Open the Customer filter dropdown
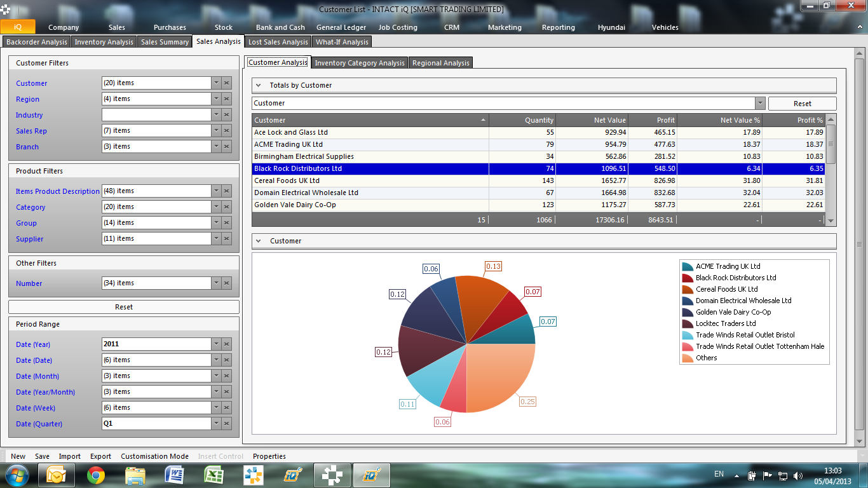 click(x=216, y=83)
